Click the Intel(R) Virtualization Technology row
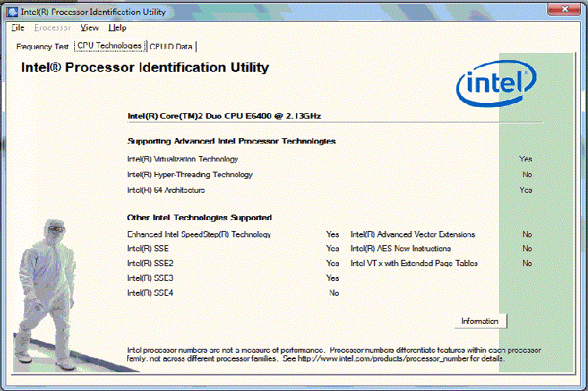The image size is (588, 391). tap(330, 159)
